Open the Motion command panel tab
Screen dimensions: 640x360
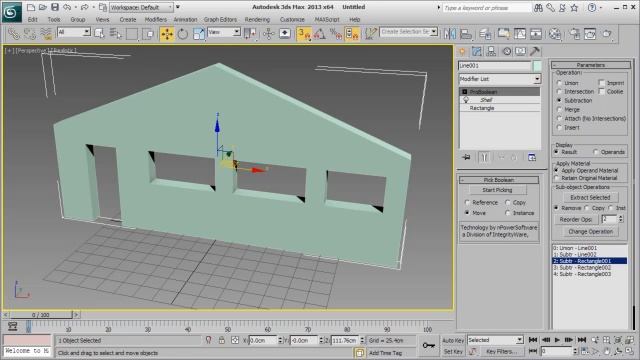point(507,51)
